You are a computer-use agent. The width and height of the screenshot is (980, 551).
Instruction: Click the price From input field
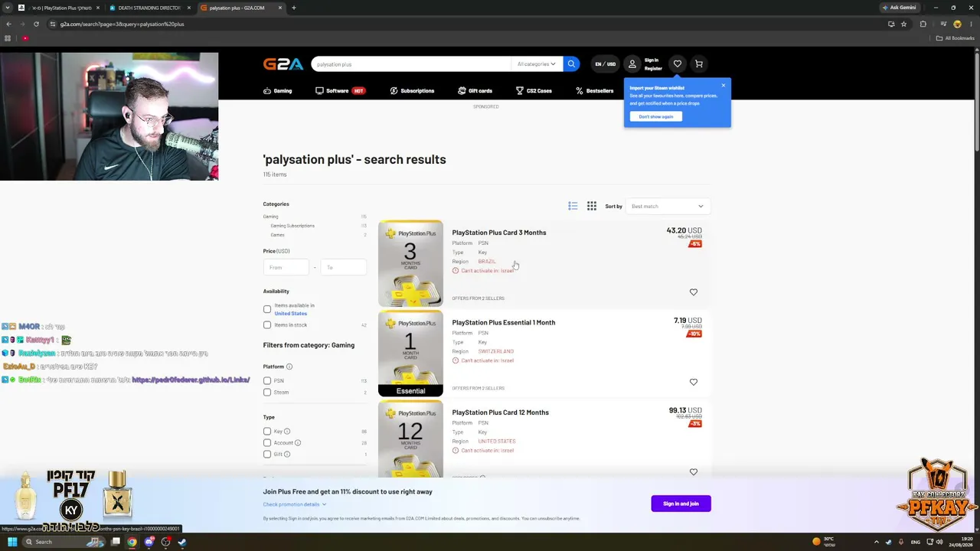pos(286,267)
